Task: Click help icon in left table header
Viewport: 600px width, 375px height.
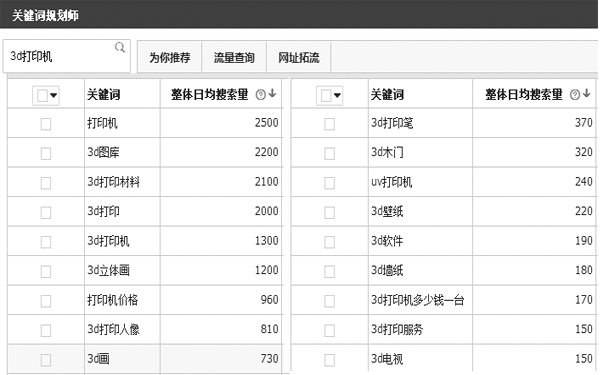Action: click(261, 95)
